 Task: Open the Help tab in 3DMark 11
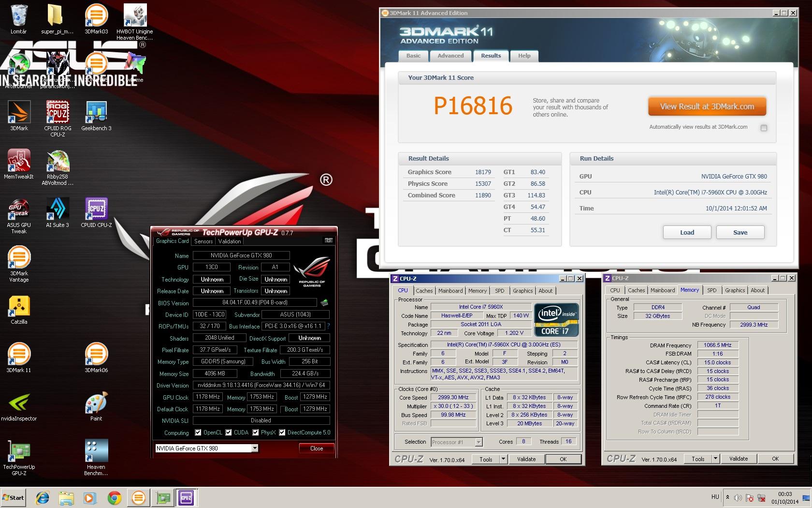(x=524, y=56)
